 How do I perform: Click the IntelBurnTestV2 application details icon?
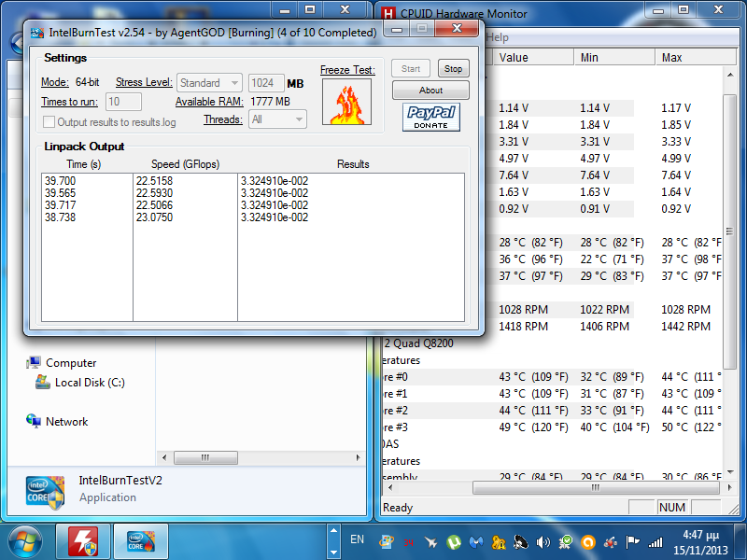point(45,493)
